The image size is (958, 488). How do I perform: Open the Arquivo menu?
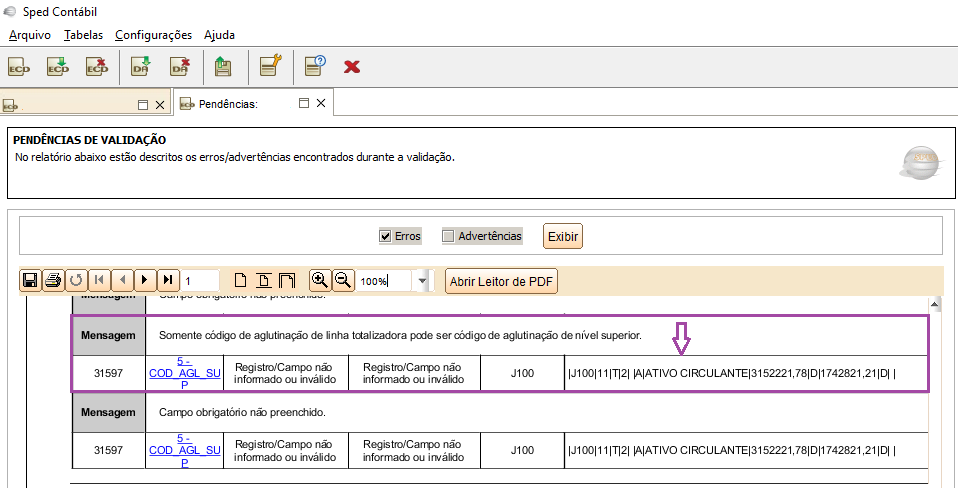[30, 35]
